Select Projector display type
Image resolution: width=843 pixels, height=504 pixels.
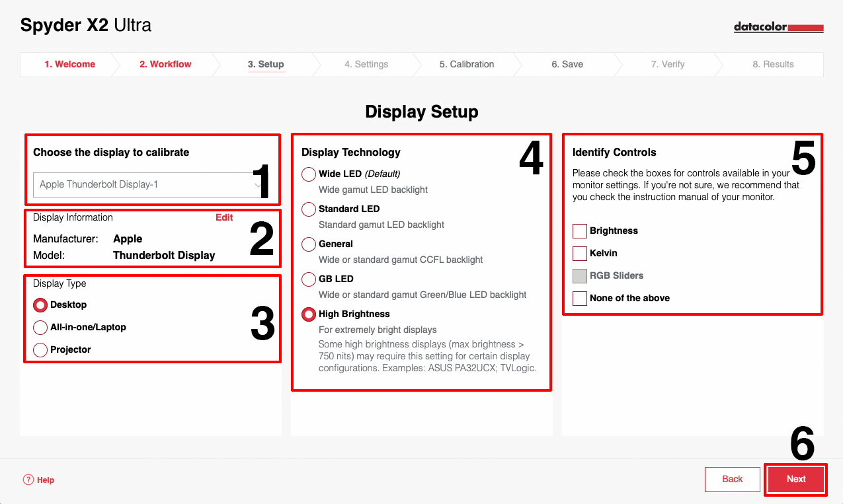coord(40,349)
